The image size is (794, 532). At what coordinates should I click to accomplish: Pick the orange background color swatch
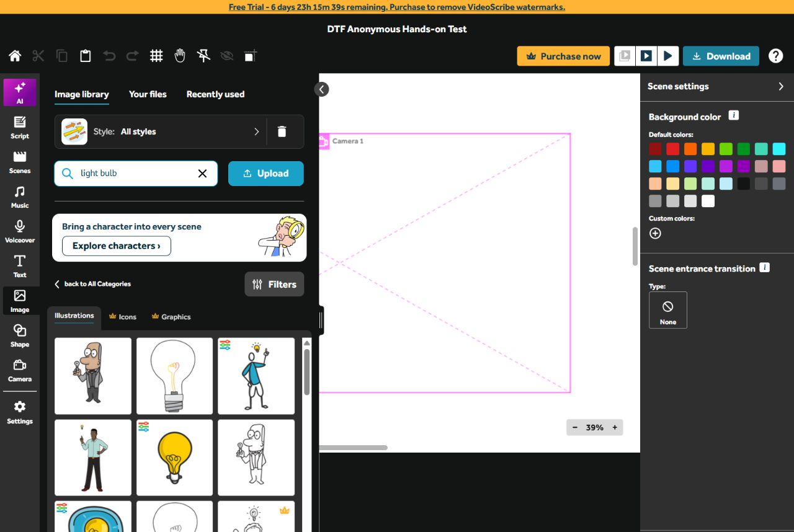[x=690, y=149]
